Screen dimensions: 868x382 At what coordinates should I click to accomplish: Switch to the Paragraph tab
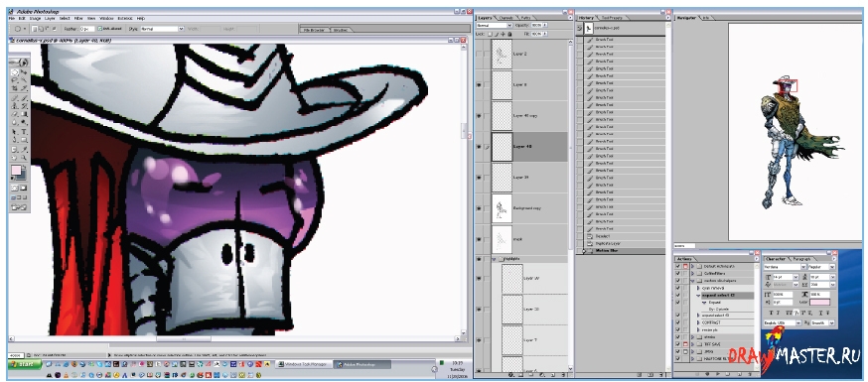(x=801, y=259)
